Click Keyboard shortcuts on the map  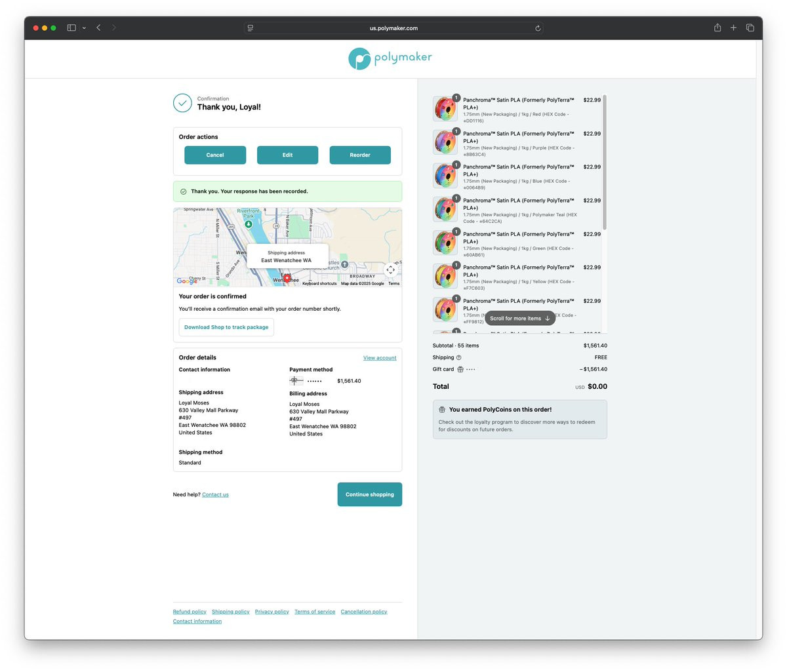319,283
